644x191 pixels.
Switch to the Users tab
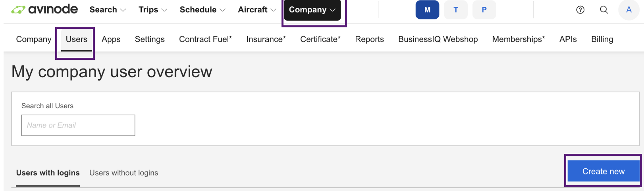76,39
